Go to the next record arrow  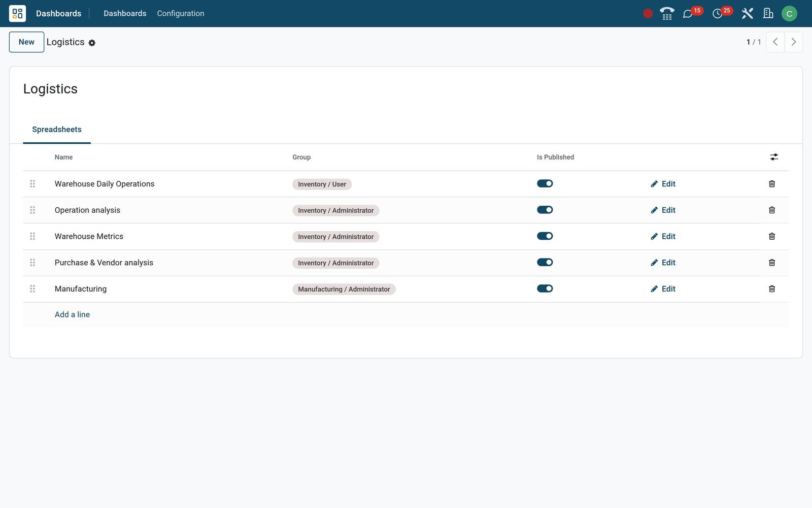794,42
